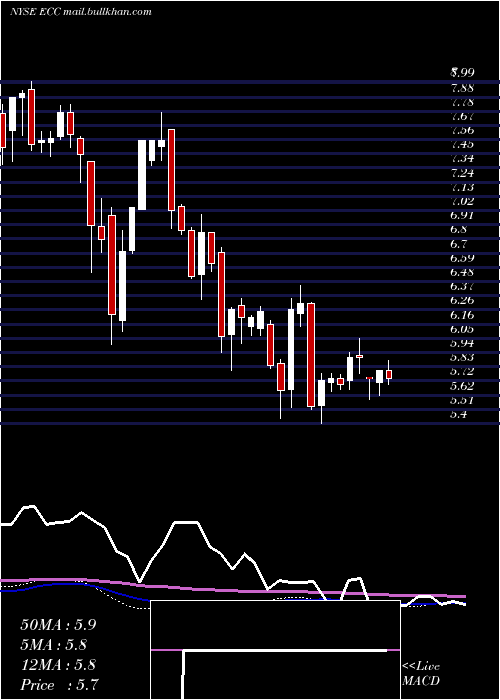This screenshot has height=700, width=500.
Task: Click the 5.83 price axis label
Action: [462, 357]
